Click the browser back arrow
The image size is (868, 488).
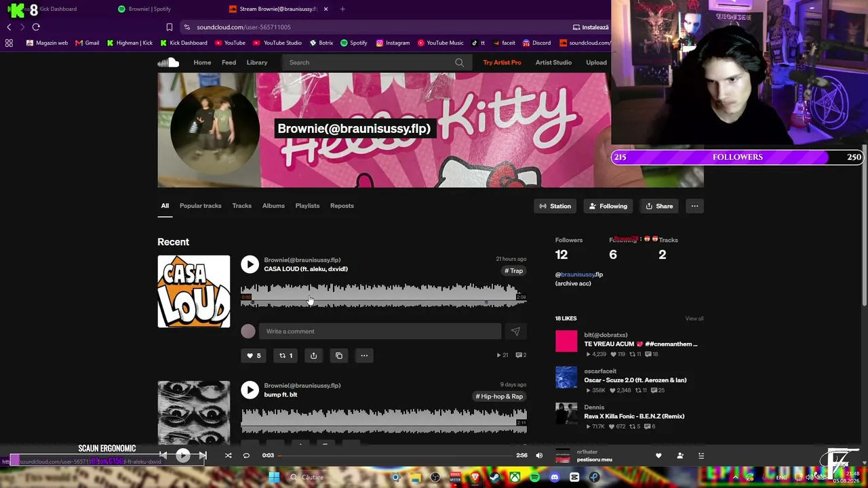[x=9, y=27]
